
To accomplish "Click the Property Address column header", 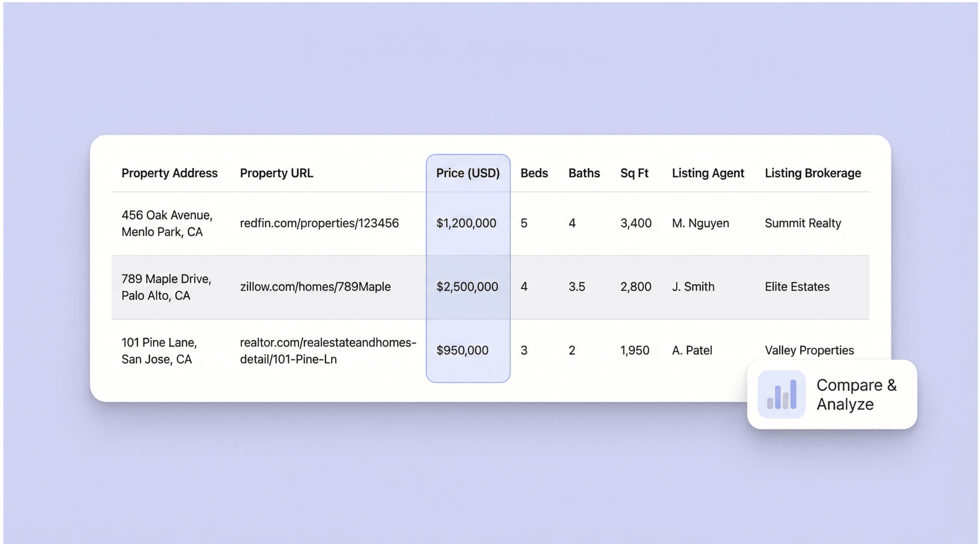I will coord(169,173).
